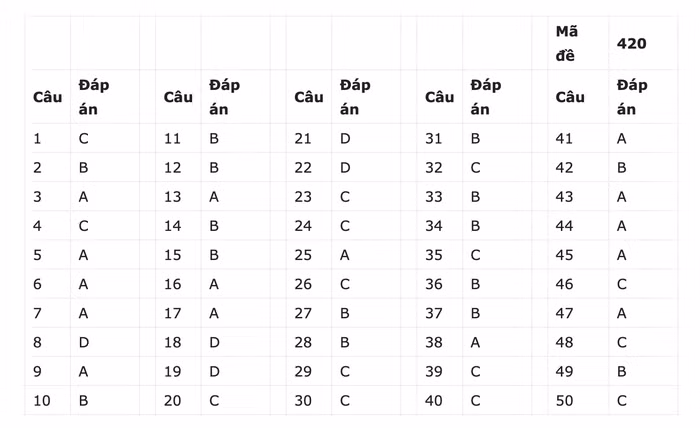Screen dimensions: 700x428
Task: Select question number 40 cell
Action: pyautogui.click(x=434, y=400)
